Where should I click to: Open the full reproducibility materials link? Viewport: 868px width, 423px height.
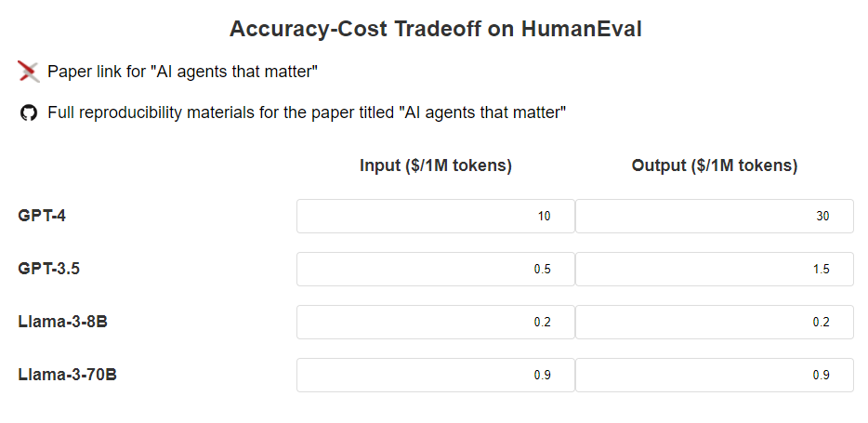(307, 113)
